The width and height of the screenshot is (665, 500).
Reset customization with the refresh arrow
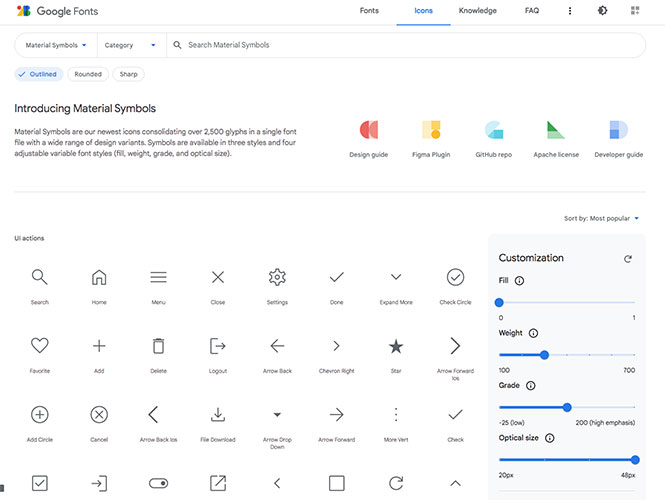(x=628, y=259)
